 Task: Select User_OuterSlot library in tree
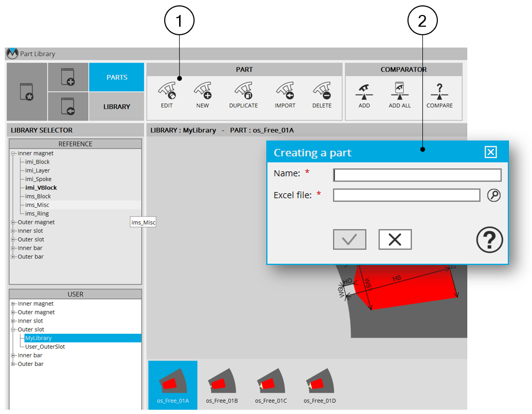coord(45,347)
